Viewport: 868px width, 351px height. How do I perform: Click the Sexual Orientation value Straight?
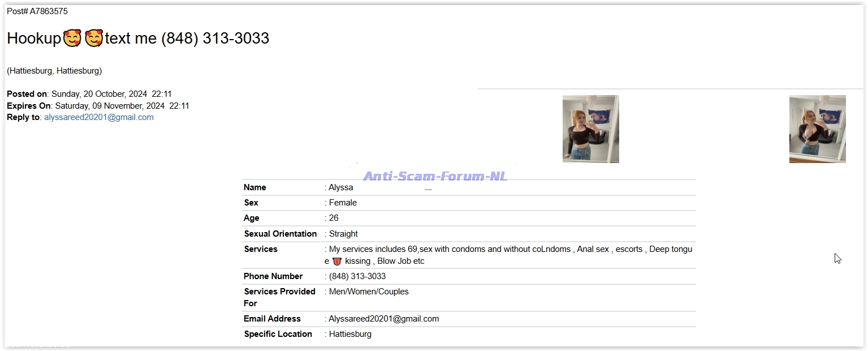click(343, 234)
